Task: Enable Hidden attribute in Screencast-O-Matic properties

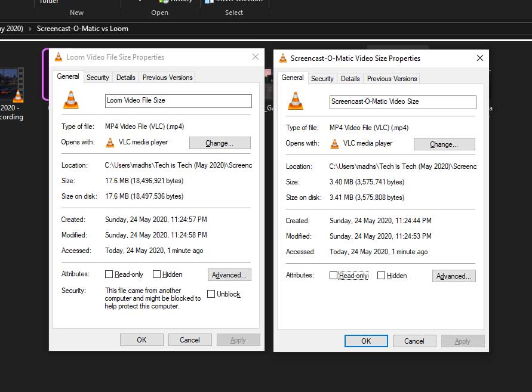Action: click(x=381, y=275)
